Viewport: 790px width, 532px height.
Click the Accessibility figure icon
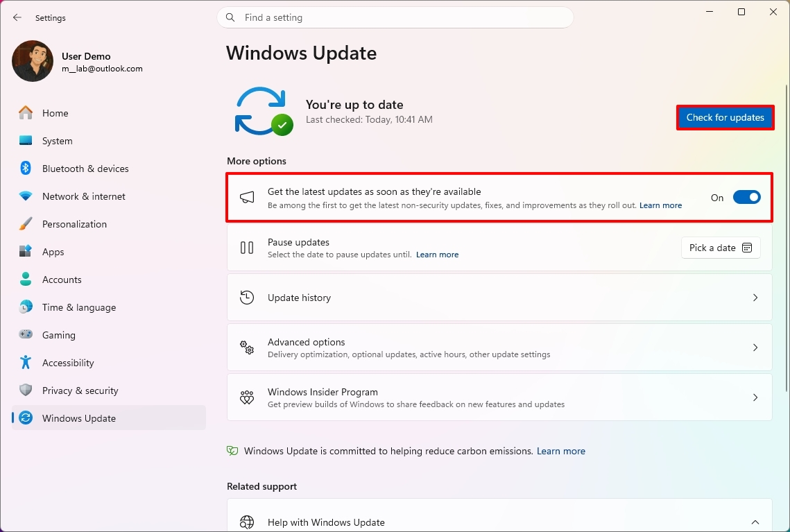pyautogui.click(x=26, y=362)
